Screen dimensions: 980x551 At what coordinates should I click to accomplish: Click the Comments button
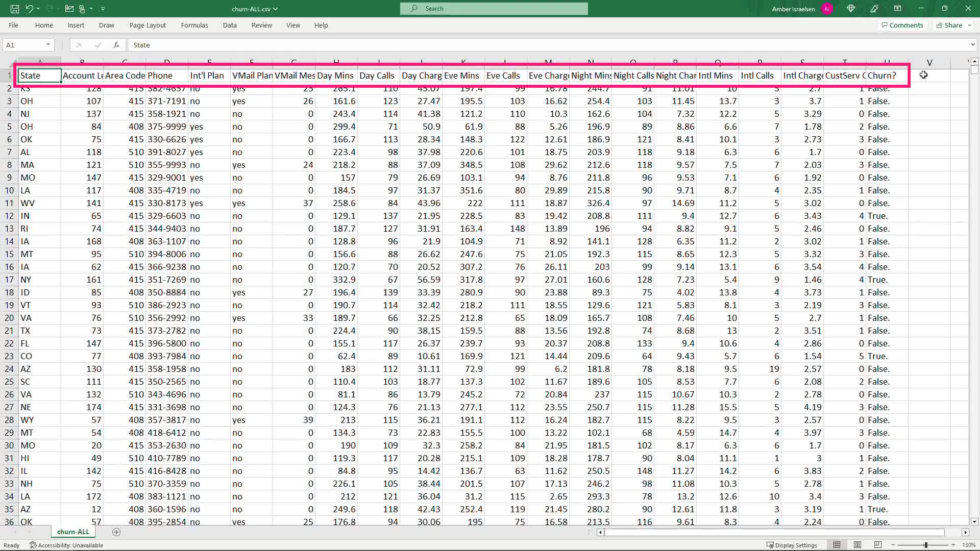pos(902,25)
